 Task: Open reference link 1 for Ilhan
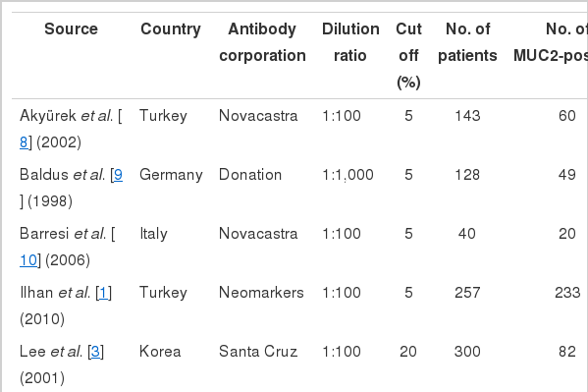103,293
